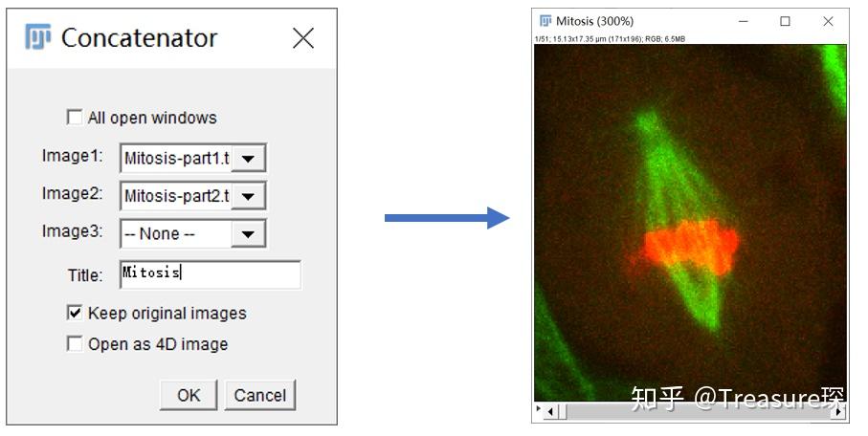Screen dimensions: 868x436
Task: Minimize the Mitosis image window
Action: (x=744, y=21)
